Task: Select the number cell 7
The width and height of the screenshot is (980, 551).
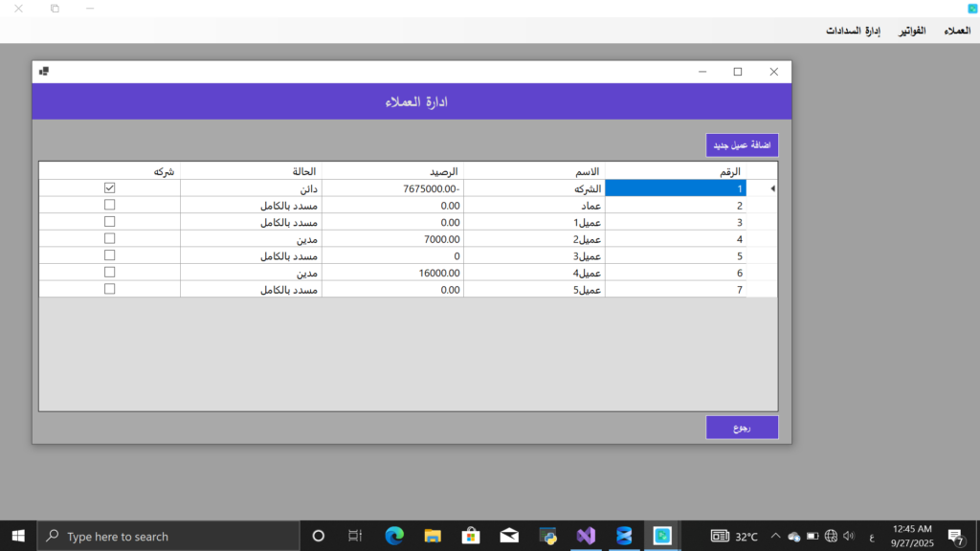Action: 676,289
